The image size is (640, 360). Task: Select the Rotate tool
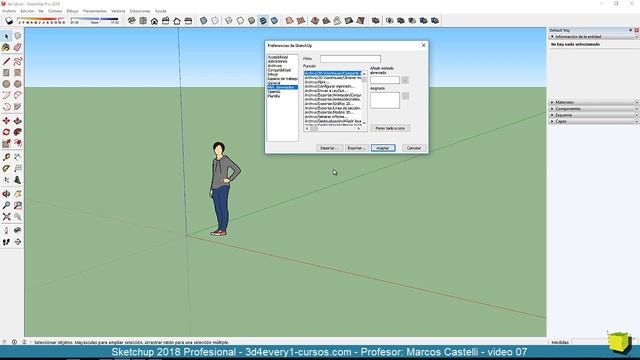(x=6, y=132)
